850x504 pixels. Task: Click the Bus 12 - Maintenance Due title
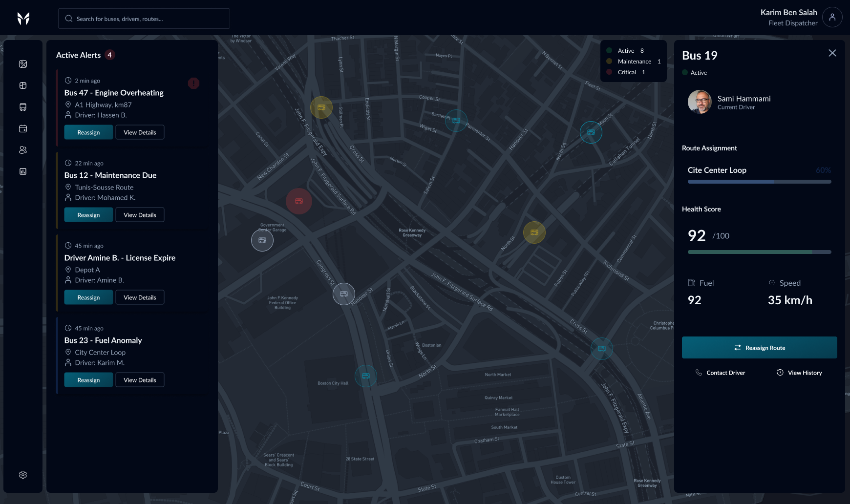point(110,175)
